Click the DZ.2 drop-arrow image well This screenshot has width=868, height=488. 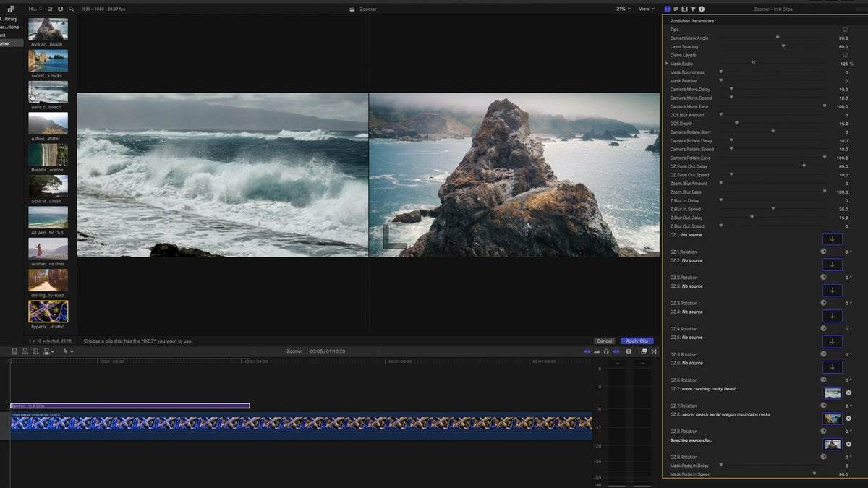coord(833,265)
